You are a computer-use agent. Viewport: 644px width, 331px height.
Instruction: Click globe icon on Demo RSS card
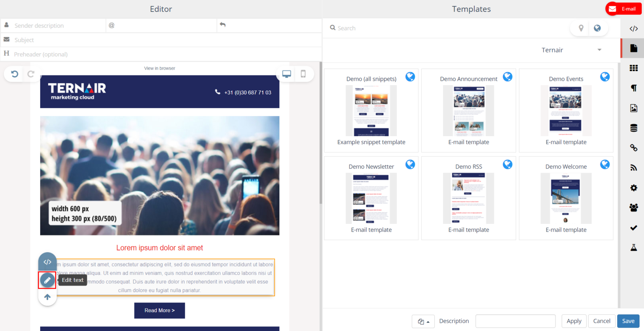(x=507, y=164)
